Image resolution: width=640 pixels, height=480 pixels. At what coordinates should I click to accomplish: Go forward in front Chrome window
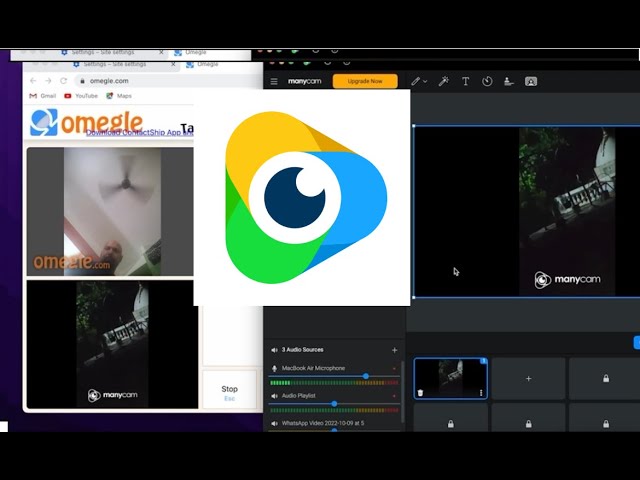[48, 81]
